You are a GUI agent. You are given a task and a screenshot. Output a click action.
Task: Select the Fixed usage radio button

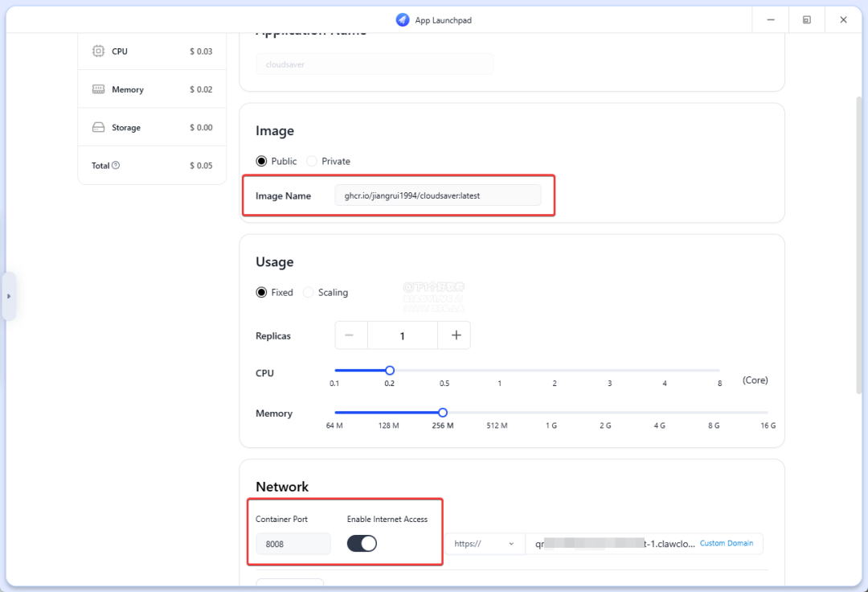click(261, 293)
